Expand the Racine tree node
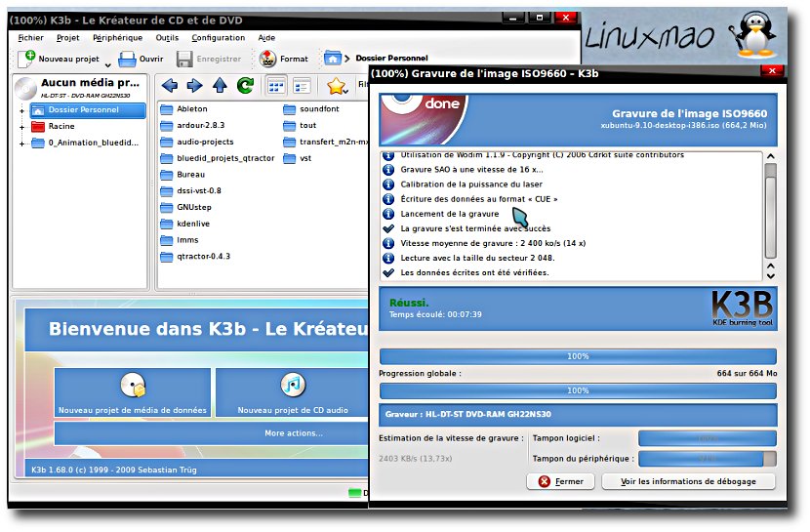 21,127
